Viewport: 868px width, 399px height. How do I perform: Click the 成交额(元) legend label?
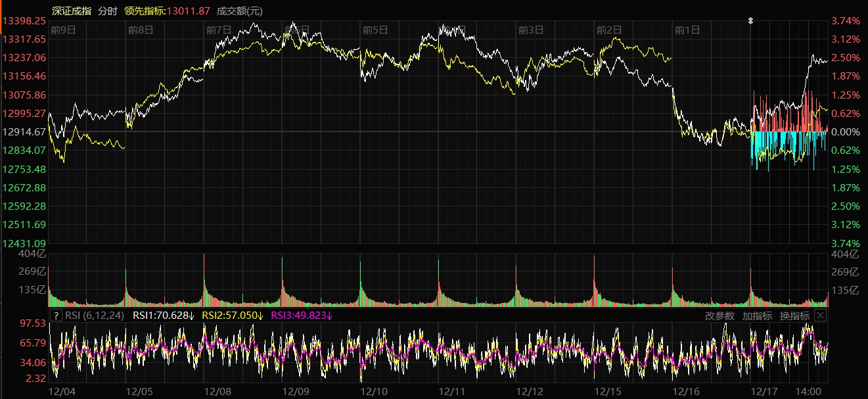click(x=240, y=11)
